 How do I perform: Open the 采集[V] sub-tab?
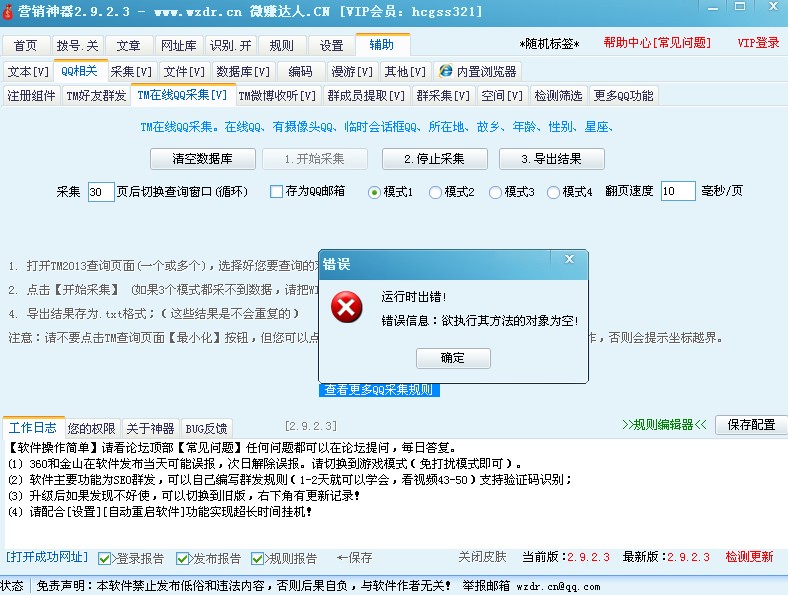pyautogui.click(x=131, y=71)
